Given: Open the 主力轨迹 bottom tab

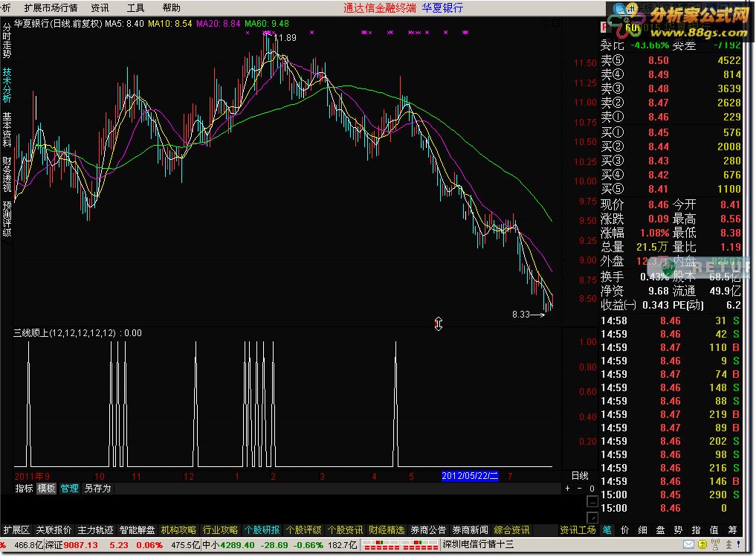Looking at the screenshot, I should pyautogui.click(x=95, y=530).
